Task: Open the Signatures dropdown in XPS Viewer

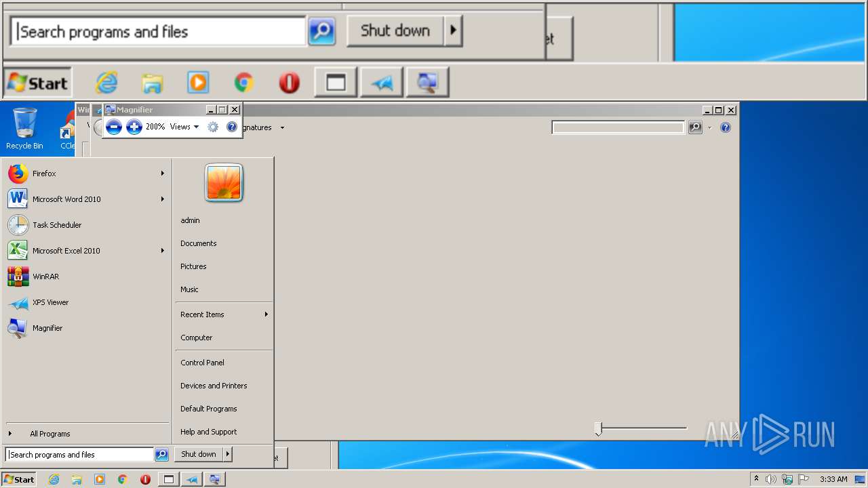Action: pyautogui.click(x=264, y=127)
